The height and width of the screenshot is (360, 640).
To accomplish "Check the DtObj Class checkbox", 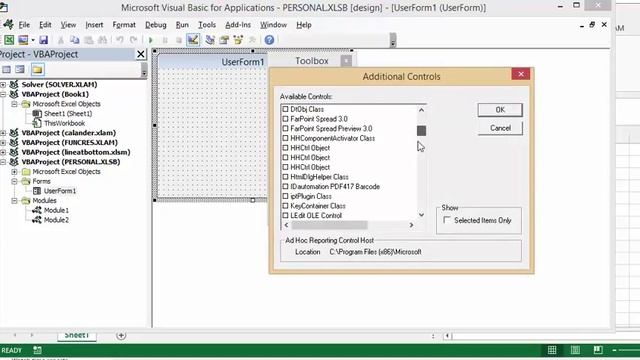I will pos(285,109).
